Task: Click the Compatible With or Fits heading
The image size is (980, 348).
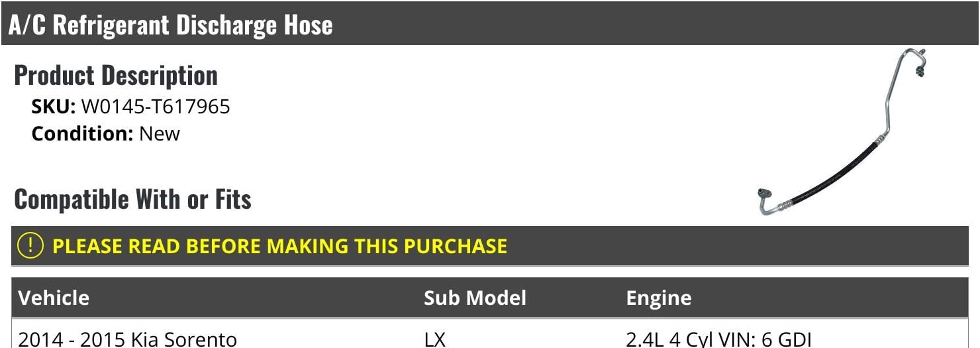Action: click(132, 199)
